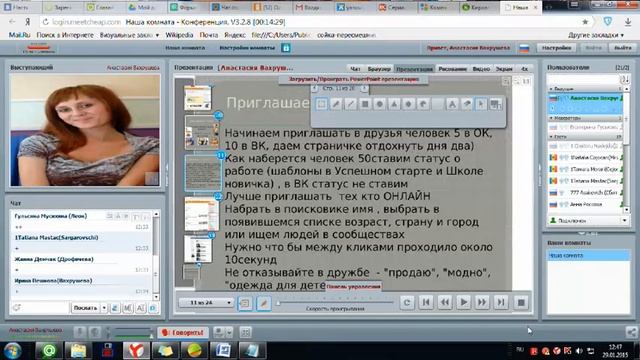Open Yandex browser from the taskbar

136,350
